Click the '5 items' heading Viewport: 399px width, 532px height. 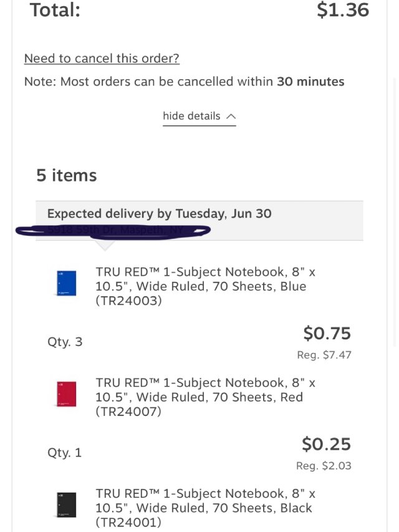[67, 175]
